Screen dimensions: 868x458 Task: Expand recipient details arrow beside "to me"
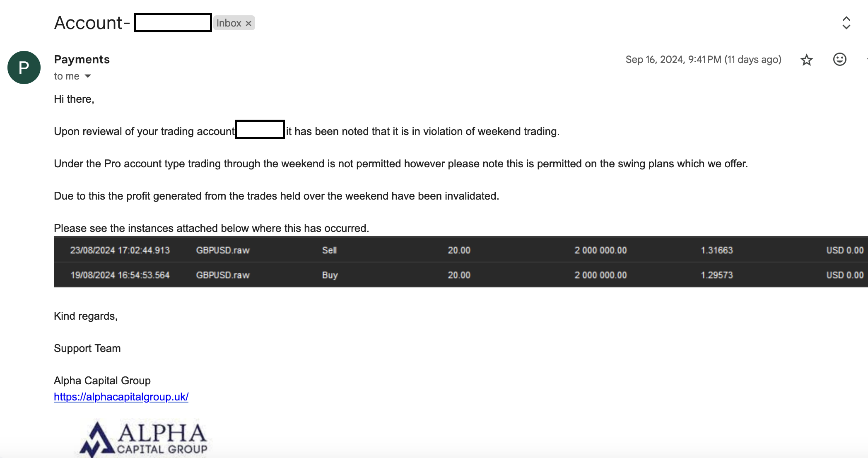(88, 76)
